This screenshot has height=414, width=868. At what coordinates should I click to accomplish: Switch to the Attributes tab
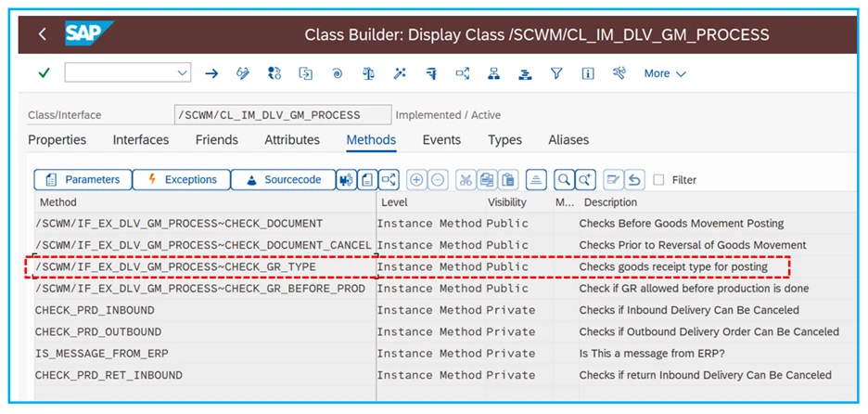click(292, 140)
